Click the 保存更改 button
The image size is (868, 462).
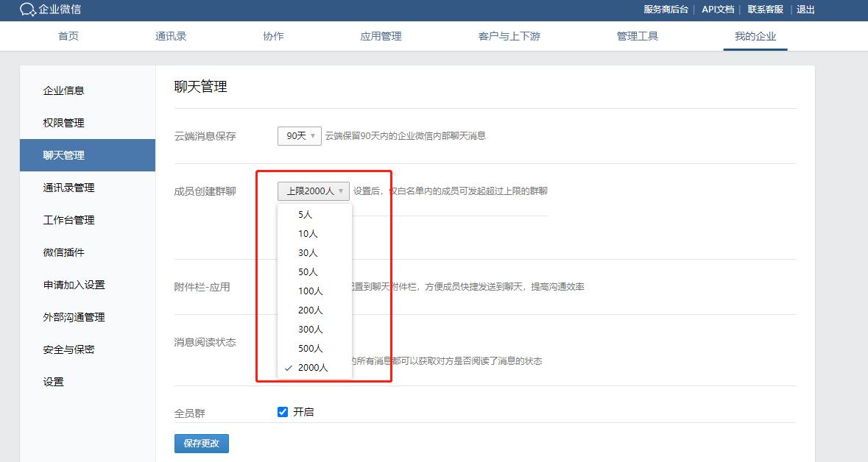point(201,443)
